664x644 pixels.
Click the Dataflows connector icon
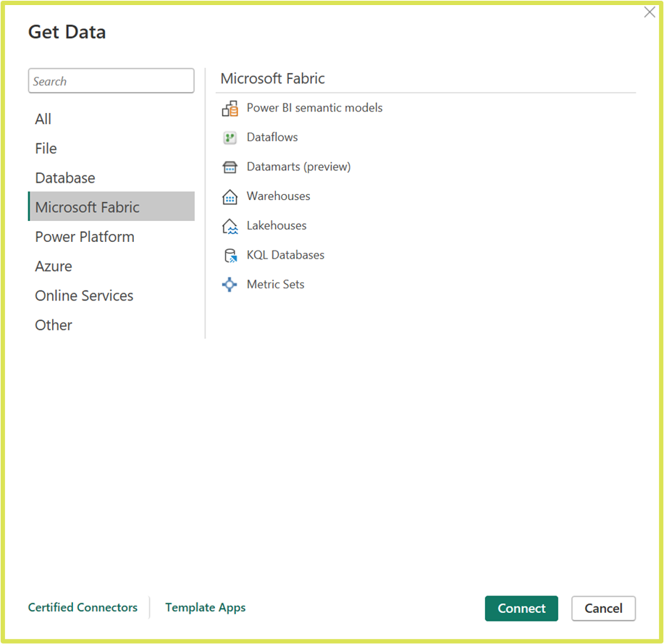tap(230, 138)
